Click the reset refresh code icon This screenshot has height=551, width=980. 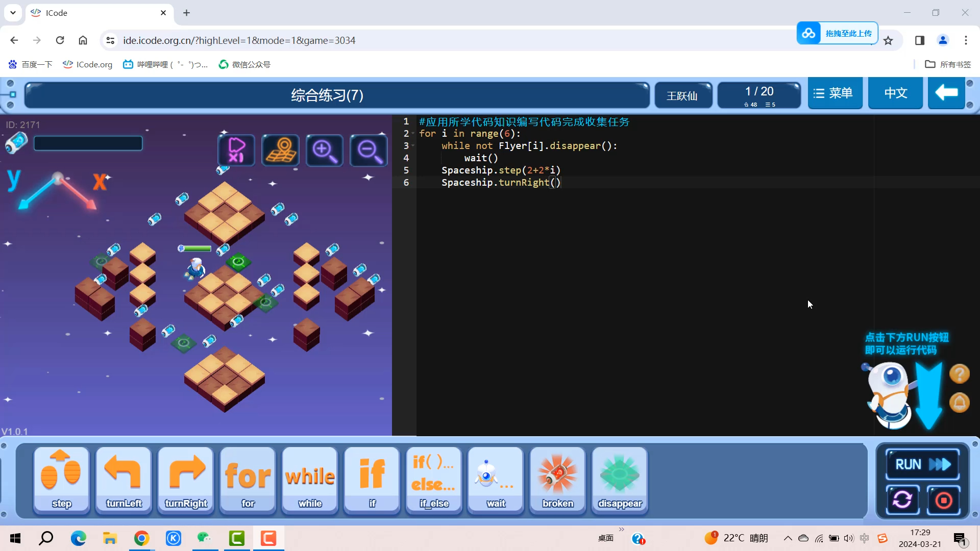click(x=902, y=499)
